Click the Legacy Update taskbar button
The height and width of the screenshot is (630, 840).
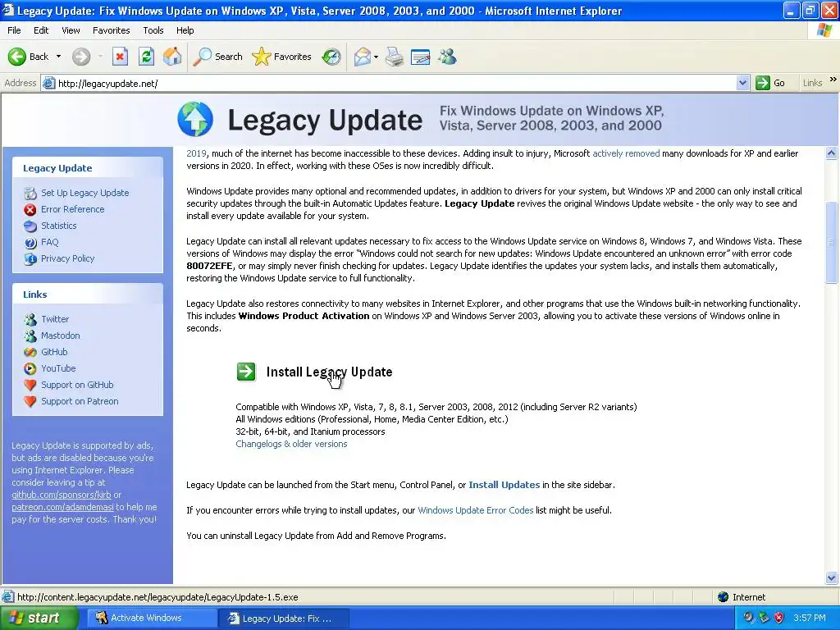click(x=284, y=619)
